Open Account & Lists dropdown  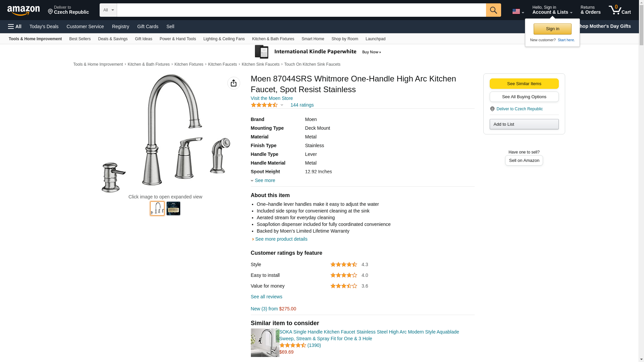(552, 10)
